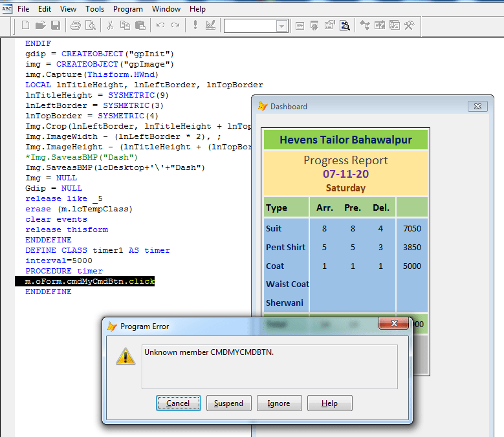This screenshot has height=437, width=504.
Task: Open the database dropdown in toolbar
Action: 281,26
